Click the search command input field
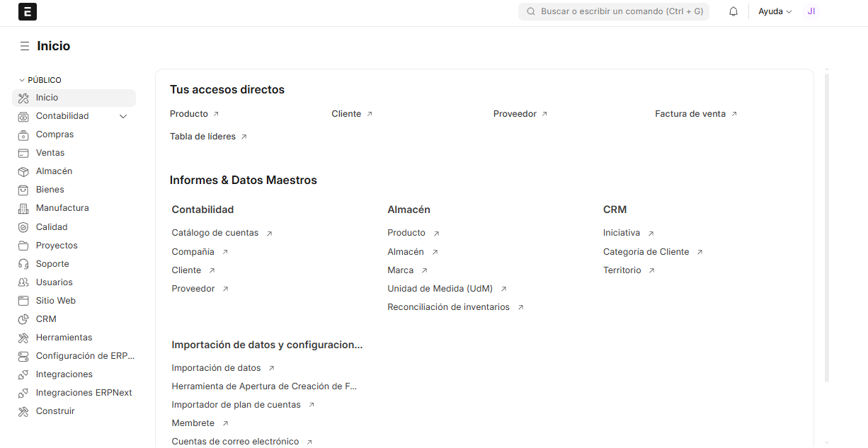The width and height of the screenshot is (868, 448). point(614,12)
